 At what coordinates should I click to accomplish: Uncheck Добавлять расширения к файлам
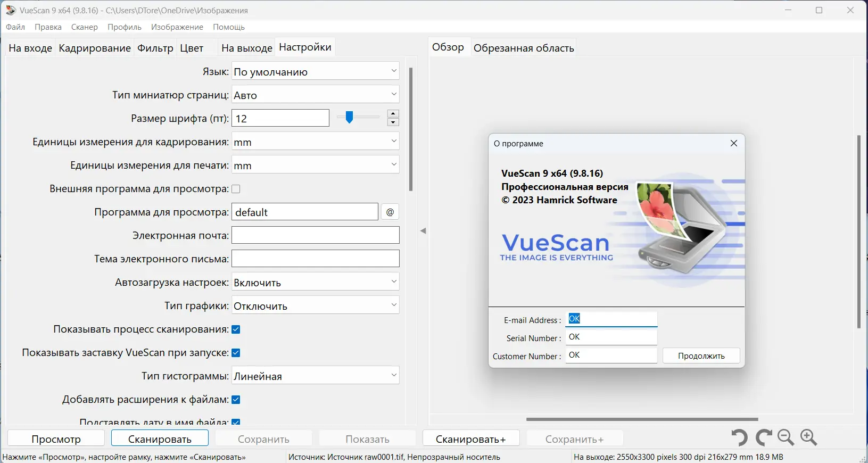pyautogui.click(x=236, y=400)
